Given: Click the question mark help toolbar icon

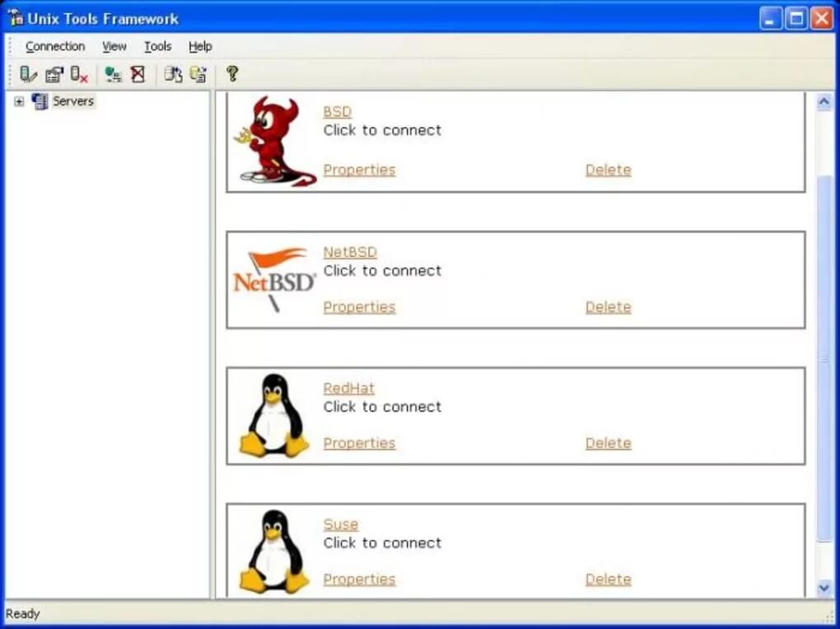Looking at the screenshot, I should coord(232,74).
